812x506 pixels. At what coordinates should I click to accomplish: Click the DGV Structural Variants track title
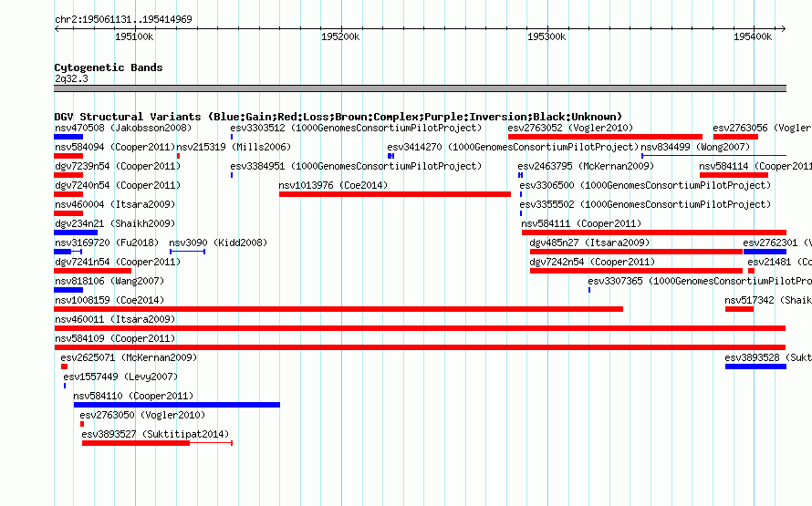(x=338, y=117)
